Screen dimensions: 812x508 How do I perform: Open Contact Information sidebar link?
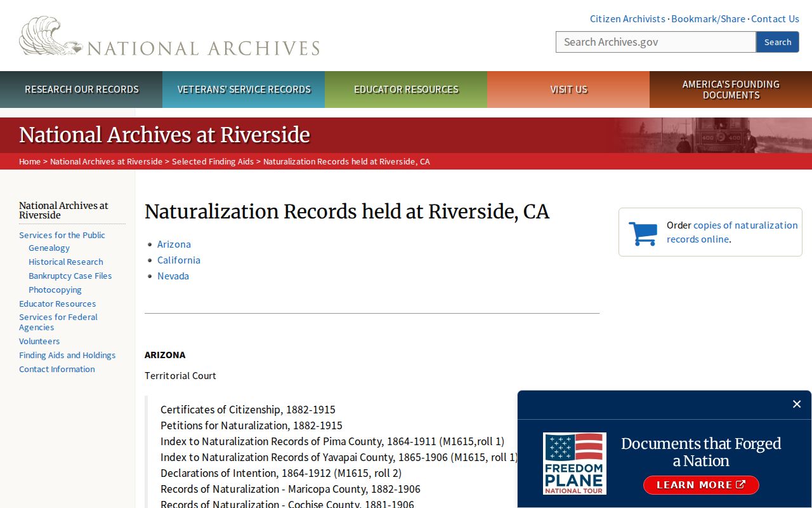point(57,370)
